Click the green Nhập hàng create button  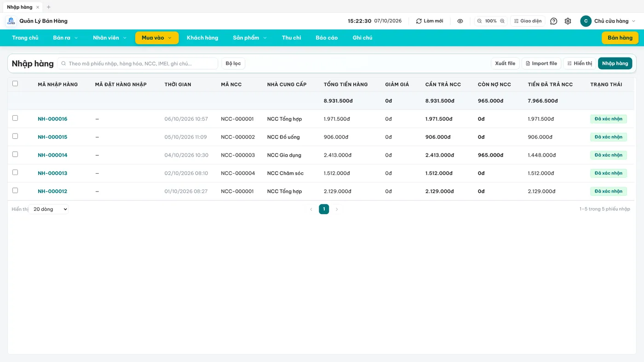click(615, 63)
